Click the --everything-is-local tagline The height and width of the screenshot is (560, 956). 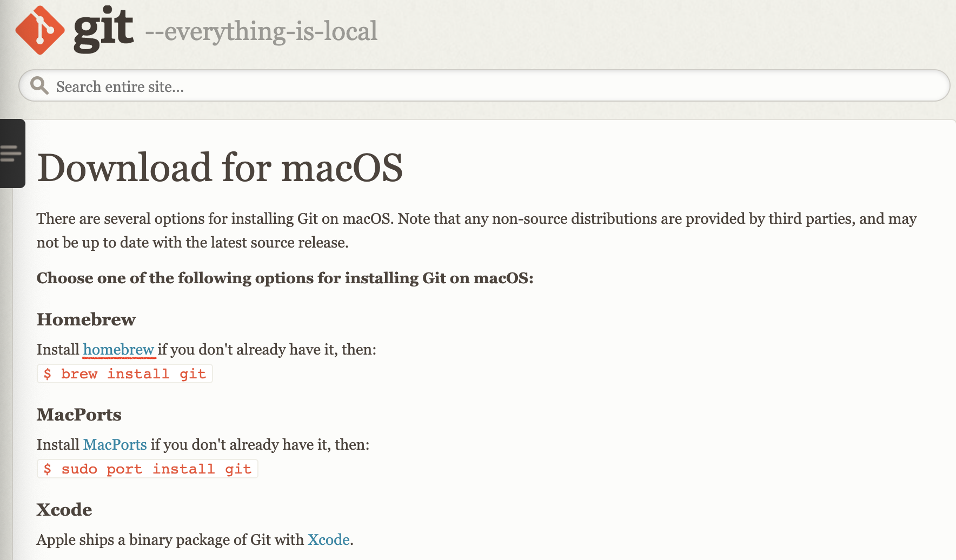(x=261, y=31)
